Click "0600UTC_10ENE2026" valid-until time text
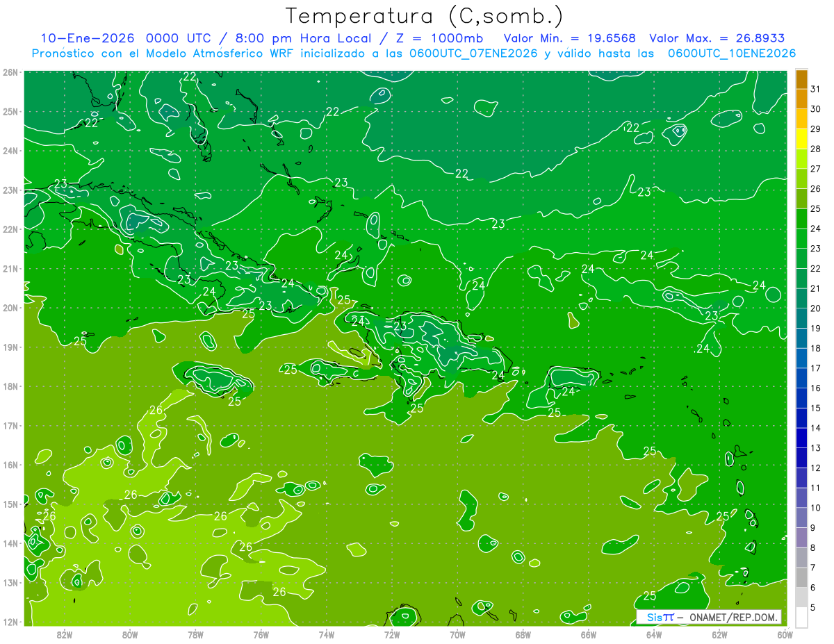 point(732,53)
